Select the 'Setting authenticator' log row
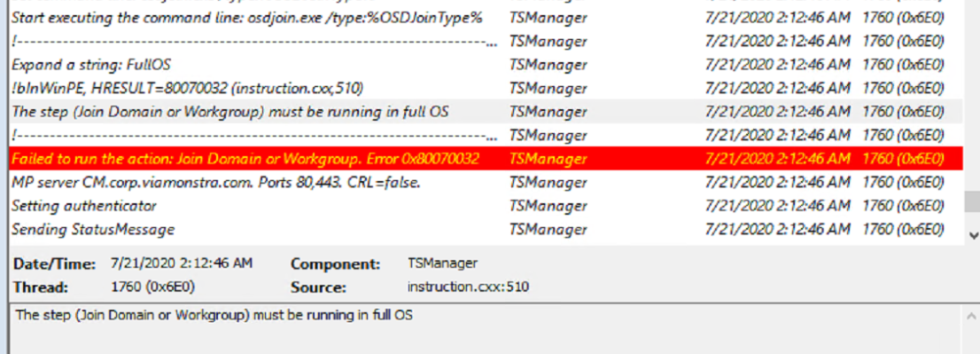 pos(481,206)
